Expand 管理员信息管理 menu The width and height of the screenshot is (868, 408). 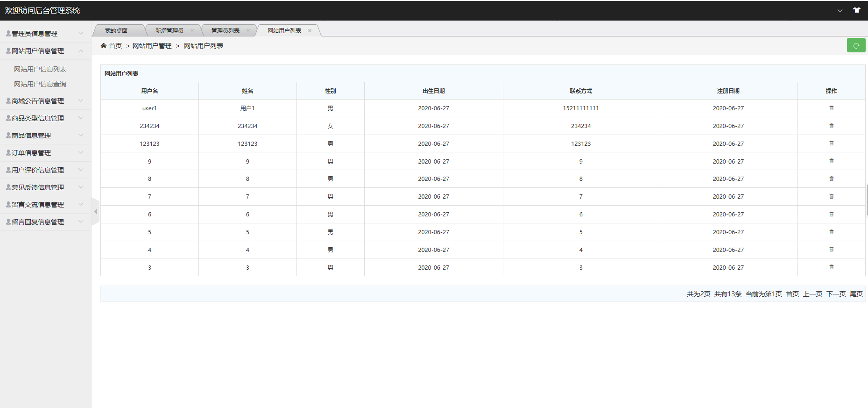click(45, 34)
